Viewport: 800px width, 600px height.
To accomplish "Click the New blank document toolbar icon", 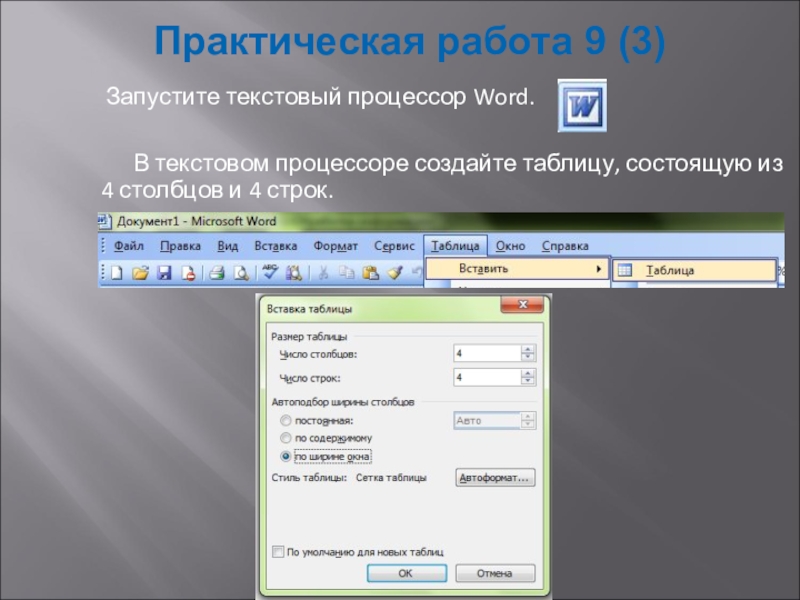I will [117, 273].
